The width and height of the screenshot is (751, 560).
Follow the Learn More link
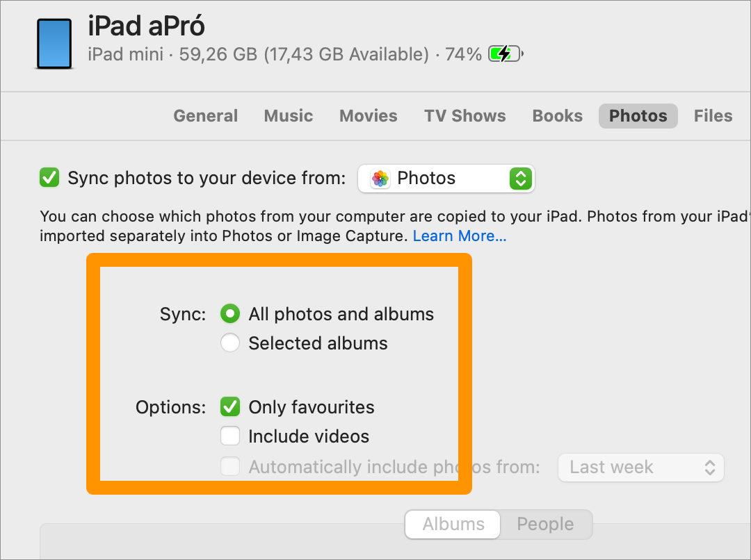click(460, 236)
